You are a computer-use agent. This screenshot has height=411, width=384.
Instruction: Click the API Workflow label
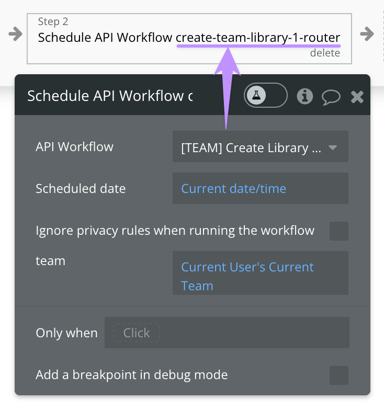74,147
